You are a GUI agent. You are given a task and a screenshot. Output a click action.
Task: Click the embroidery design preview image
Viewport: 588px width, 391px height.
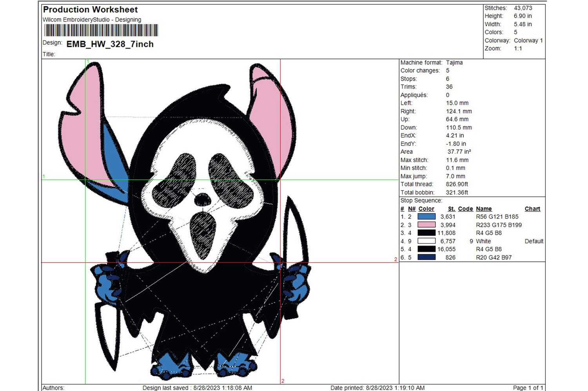click(184, 221)
